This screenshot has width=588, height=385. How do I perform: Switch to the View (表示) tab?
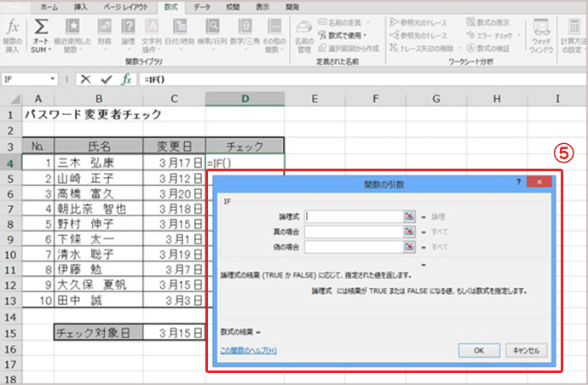[x=262, y=7]
